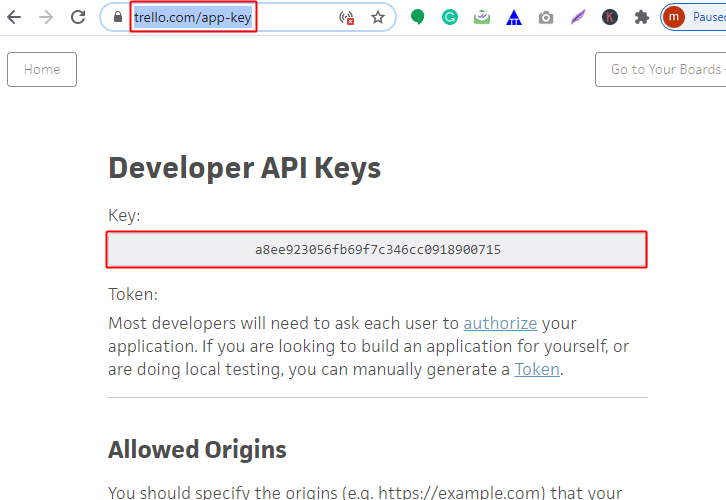The width and height of the screenshot is (726, 500).
Task: Click the browser back arrow
Action: pyautogui.click(x=14, y=17)
